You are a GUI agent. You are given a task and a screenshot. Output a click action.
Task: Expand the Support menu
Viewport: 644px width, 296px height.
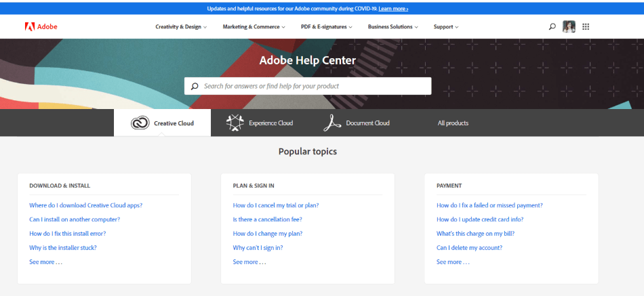click(x=446, y=26)
